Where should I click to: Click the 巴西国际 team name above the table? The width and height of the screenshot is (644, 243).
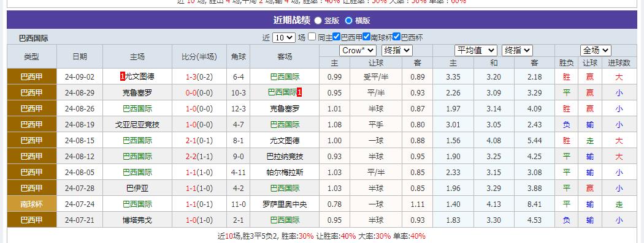coord(34,39)
